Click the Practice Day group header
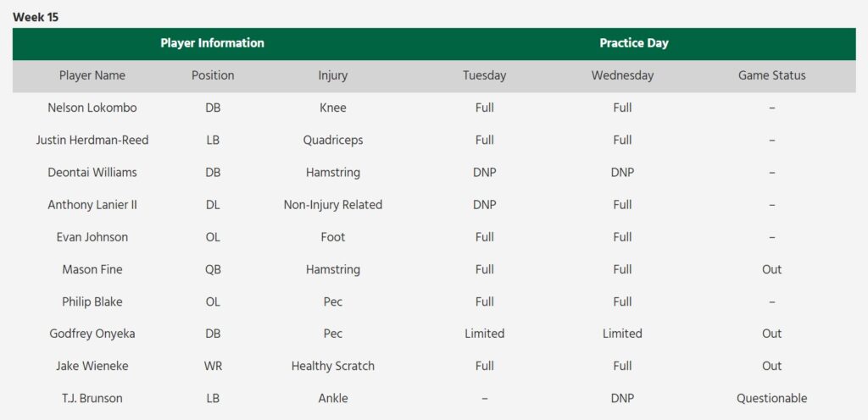Viewport: 868px width, 420px height. 633,43
